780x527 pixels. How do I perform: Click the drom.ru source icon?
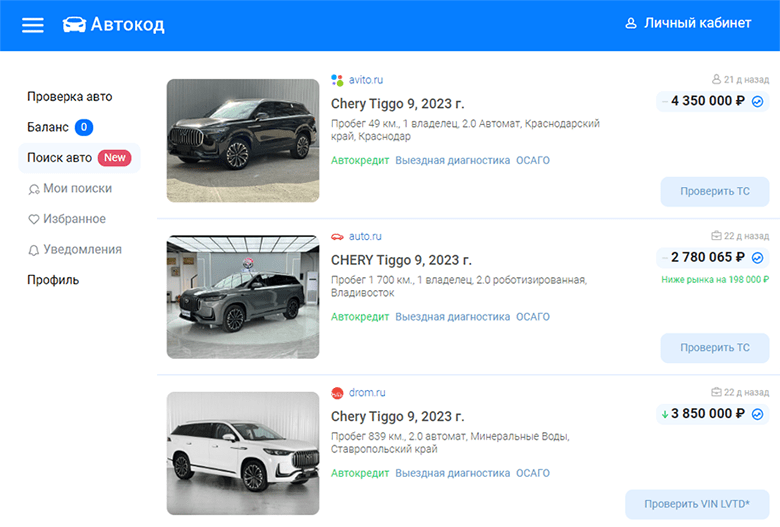(337, 393)
